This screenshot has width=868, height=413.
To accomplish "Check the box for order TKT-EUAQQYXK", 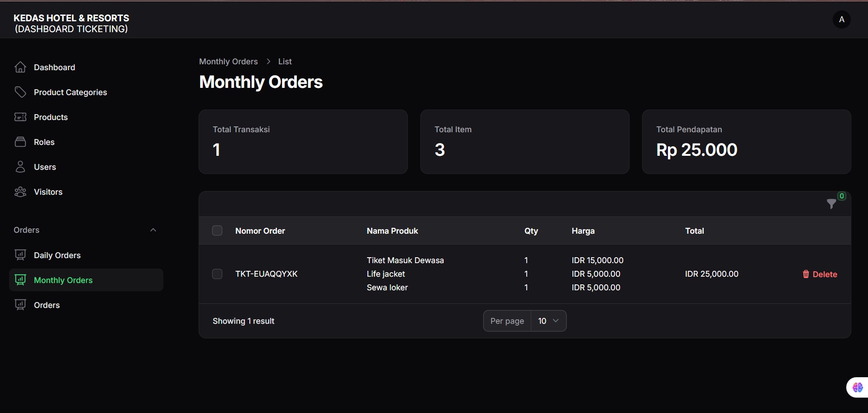I will 217,274.
